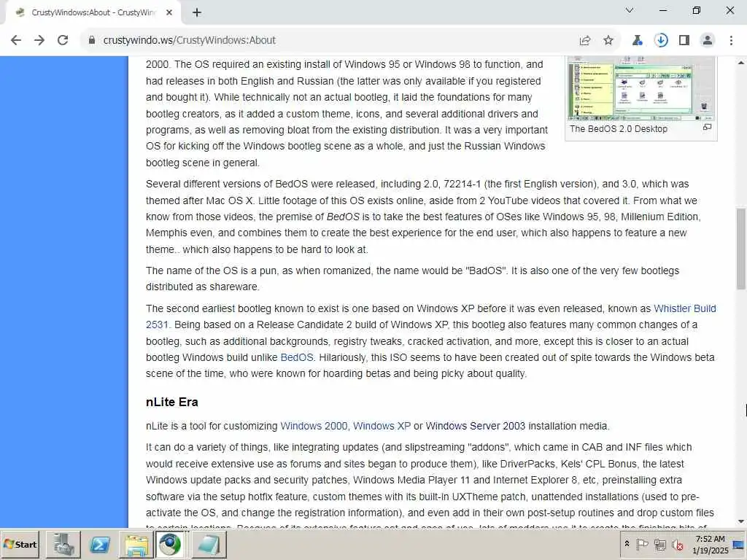Viewport: 747px width, 560px height.
Task: Open the notepad-style taskbar app
Action: 209,545
